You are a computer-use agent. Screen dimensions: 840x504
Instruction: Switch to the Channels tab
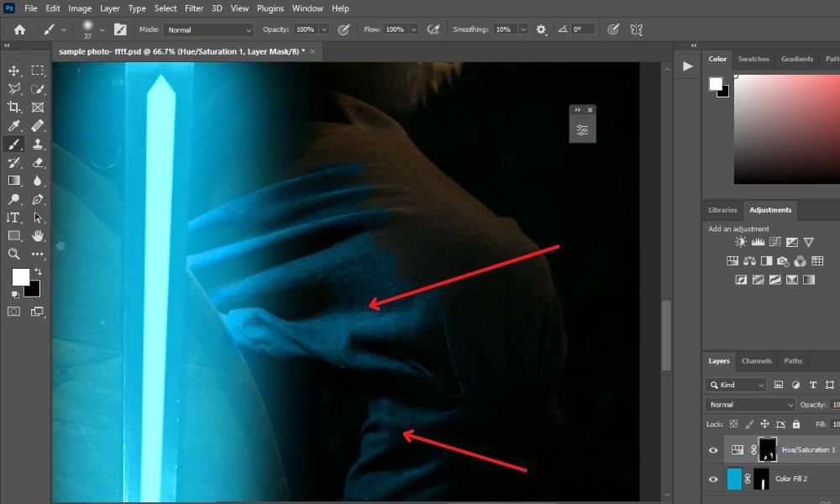(757, 361)
